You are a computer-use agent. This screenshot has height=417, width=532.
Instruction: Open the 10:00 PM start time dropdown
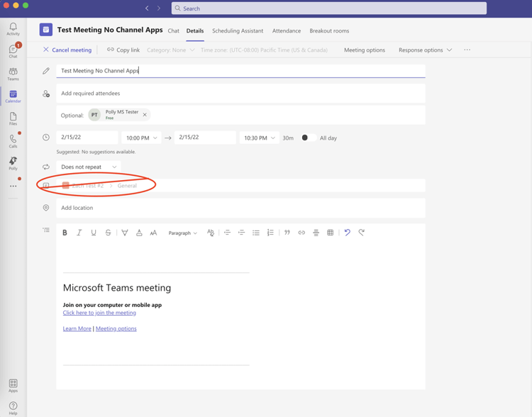tap(140, 138)
